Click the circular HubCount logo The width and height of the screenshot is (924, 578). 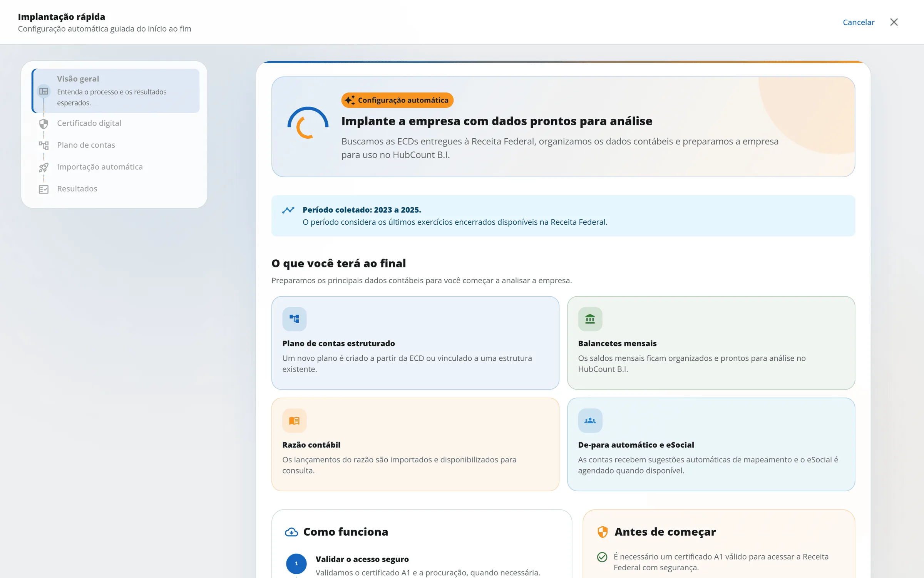coord(308,123)
